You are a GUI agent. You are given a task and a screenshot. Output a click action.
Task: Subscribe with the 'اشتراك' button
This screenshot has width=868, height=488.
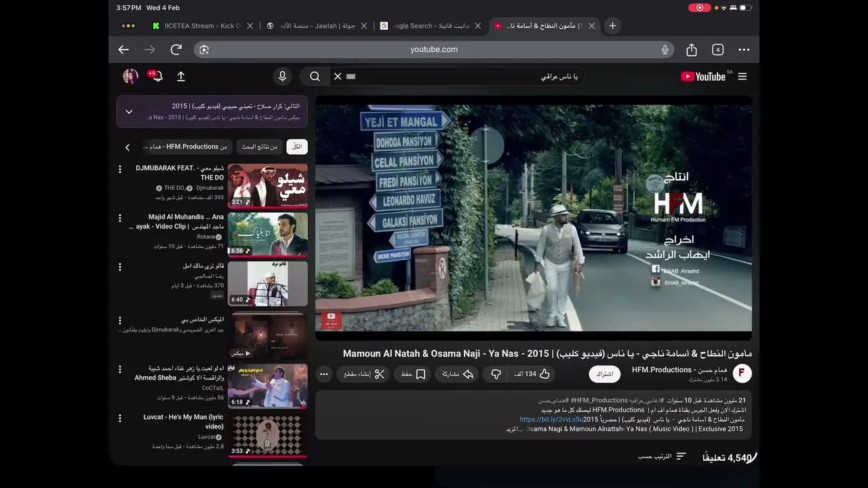coord(605,374)
